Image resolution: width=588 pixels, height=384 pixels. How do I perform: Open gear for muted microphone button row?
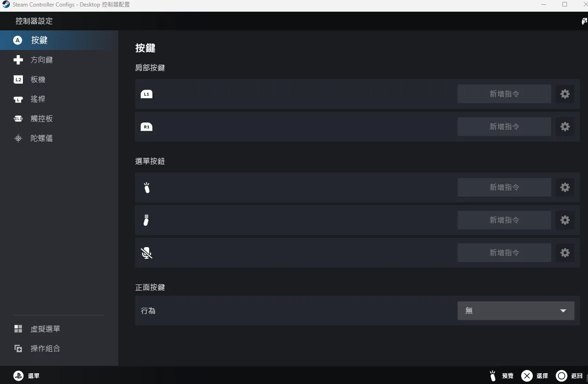(x=565, y=253)
